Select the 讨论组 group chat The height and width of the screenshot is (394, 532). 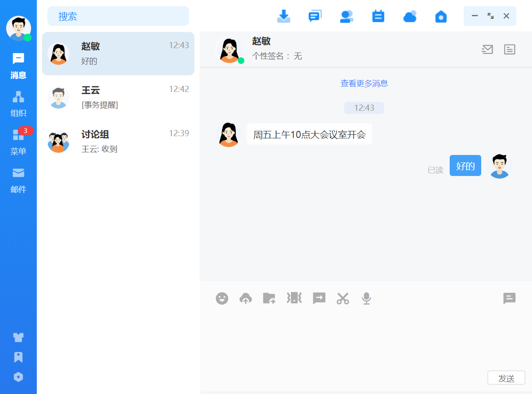(118, 141)
